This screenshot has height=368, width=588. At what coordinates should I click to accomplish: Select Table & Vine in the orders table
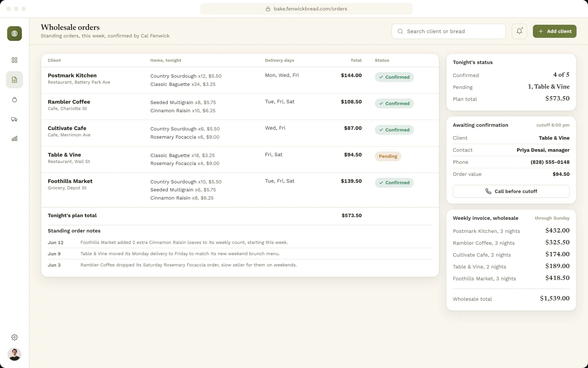point(64,155)
